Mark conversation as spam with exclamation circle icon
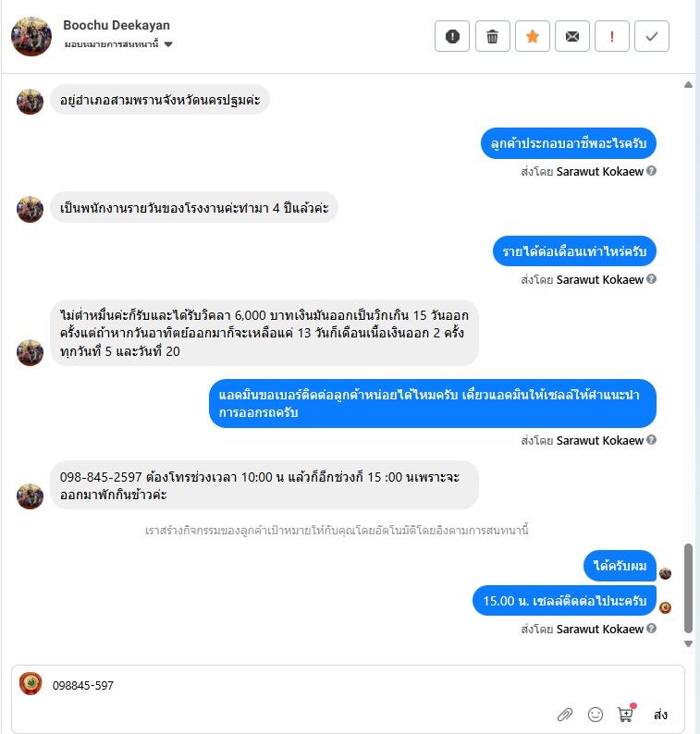 (x=452, y=36)
